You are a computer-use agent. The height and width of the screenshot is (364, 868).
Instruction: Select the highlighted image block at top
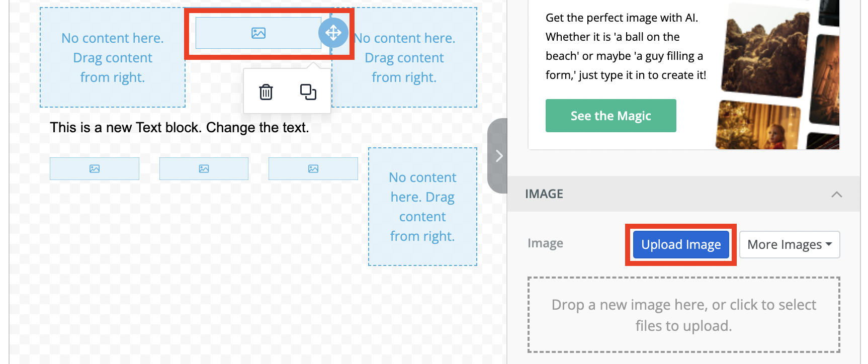258,33
